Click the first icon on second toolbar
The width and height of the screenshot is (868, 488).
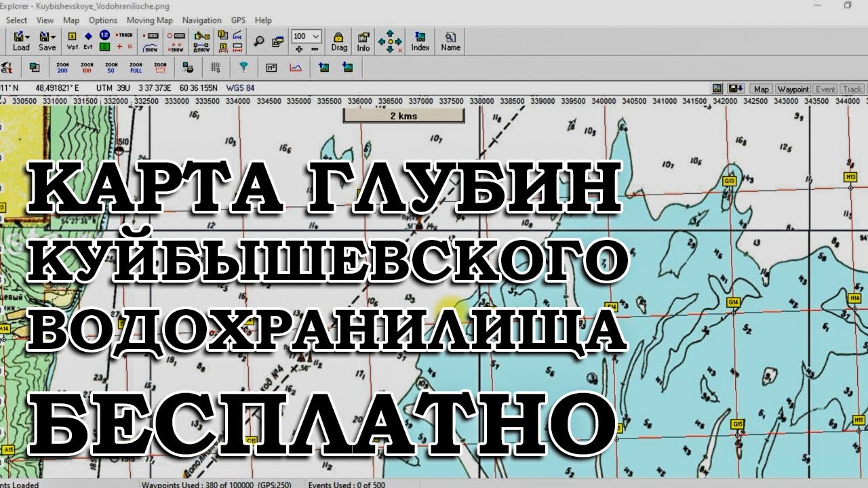click(7, 68)
